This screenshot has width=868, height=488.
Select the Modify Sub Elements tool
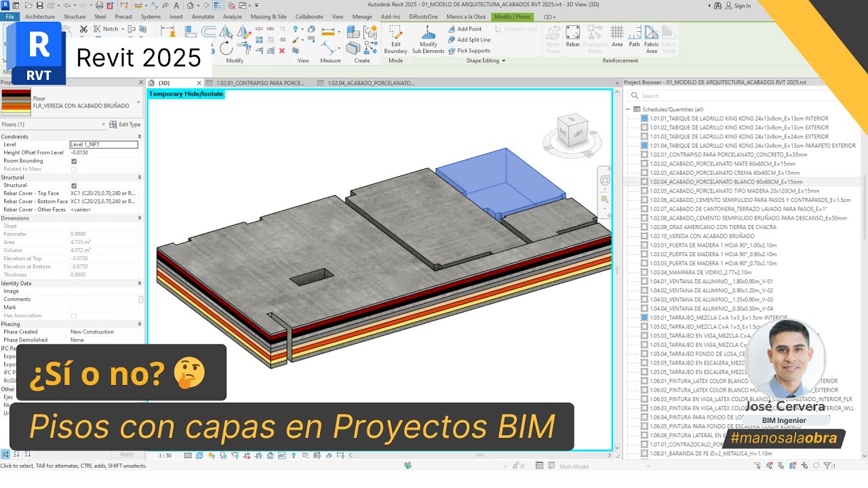pyautogui.click(x=429, y=40)
